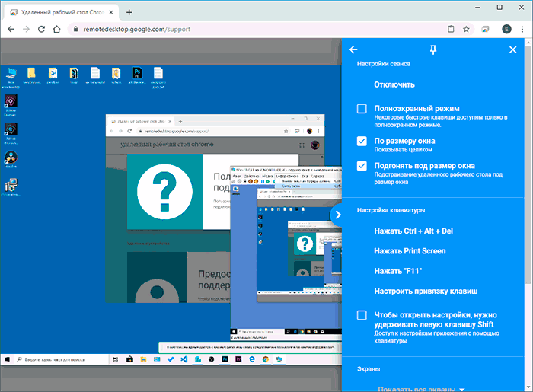Open the blue checkmark app on the remote taskbar
The width and height of the screenshot is (533, 392).
click(x=171, y=359)
